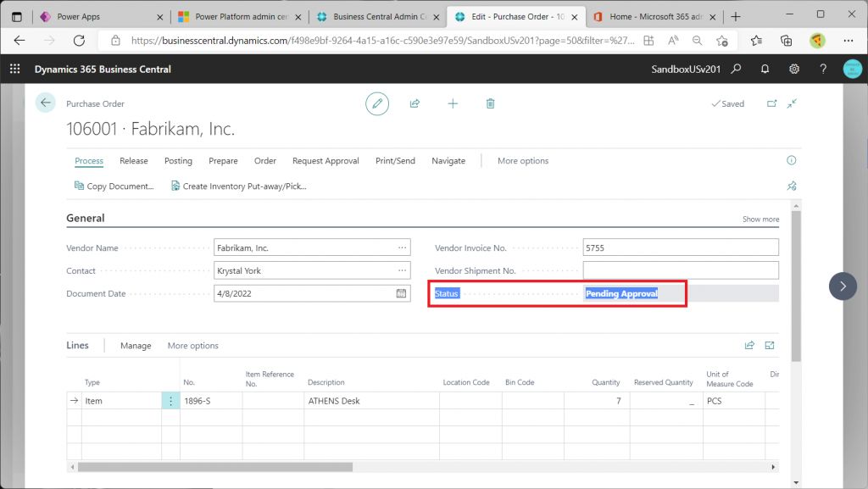
Task: Show more fields in General section
Action: (760, 219)
